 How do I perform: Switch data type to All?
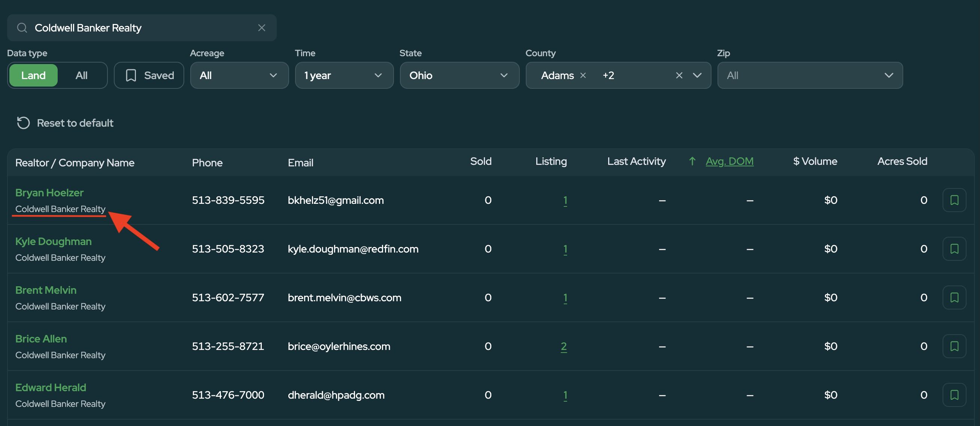pyautogui.click(x=81, y=75)
